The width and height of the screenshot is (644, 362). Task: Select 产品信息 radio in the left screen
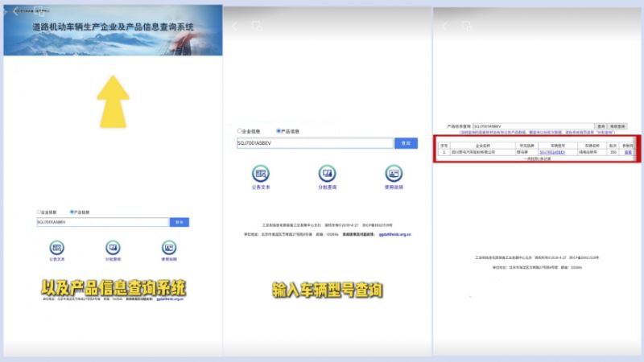pyautogui.click(x=72, y=212)
